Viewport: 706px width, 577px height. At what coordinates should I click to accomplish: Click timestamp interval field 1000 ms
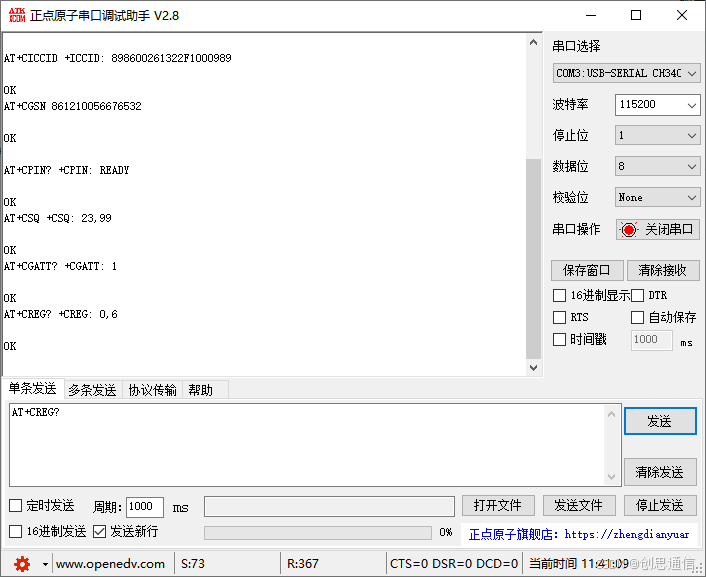coord(652,340)
